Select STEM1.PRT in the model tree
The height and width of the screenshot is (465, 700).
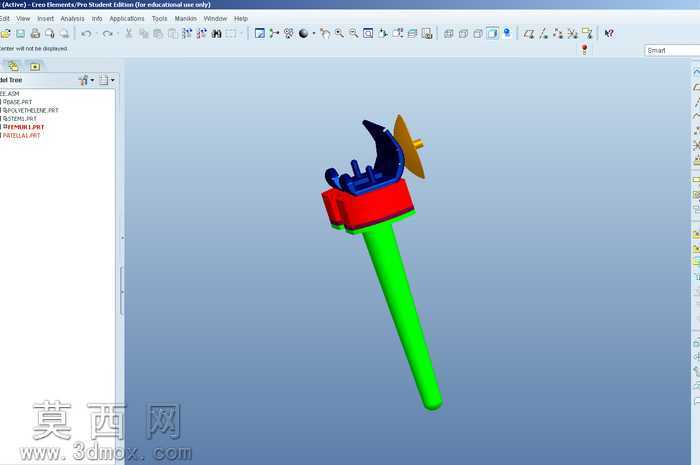pos(20,119)
